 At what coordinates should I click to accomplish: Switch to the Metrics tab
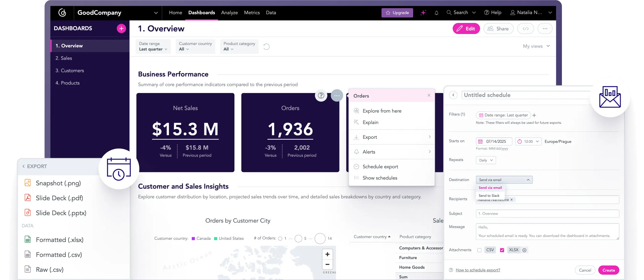(x=252, y=12)
